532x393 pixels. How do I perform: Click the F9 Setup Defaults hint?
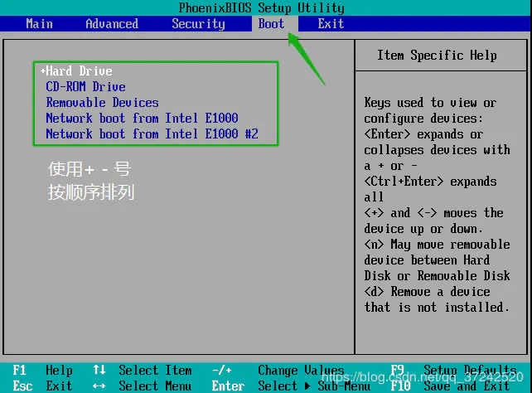[453, 370]
